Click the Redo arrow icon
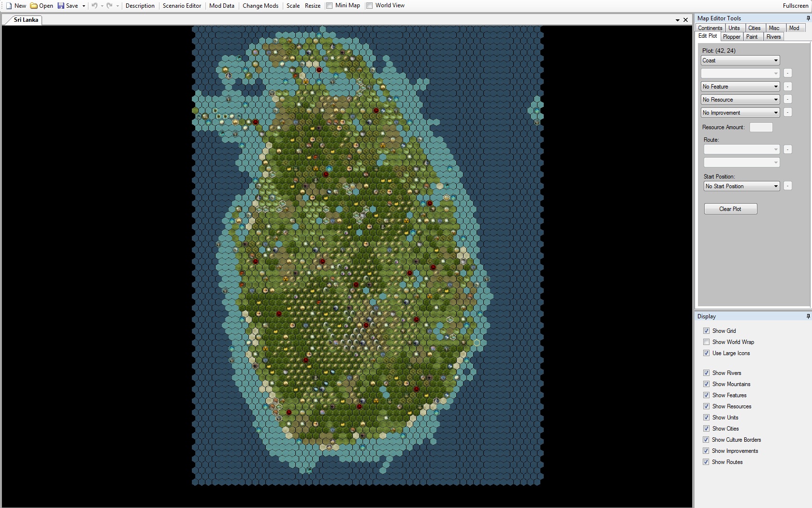 tap(109, 6)
